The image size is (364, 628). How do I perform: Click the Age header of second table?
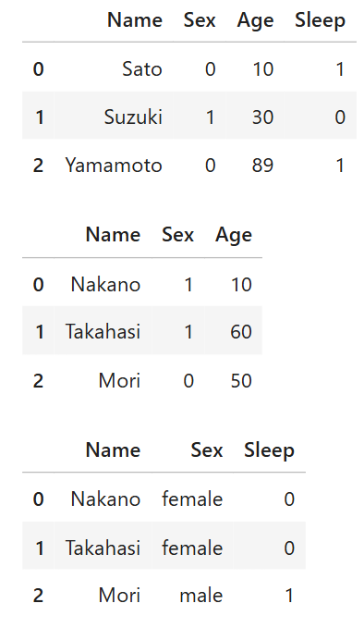pyautogui.click(x=234, y=235)
